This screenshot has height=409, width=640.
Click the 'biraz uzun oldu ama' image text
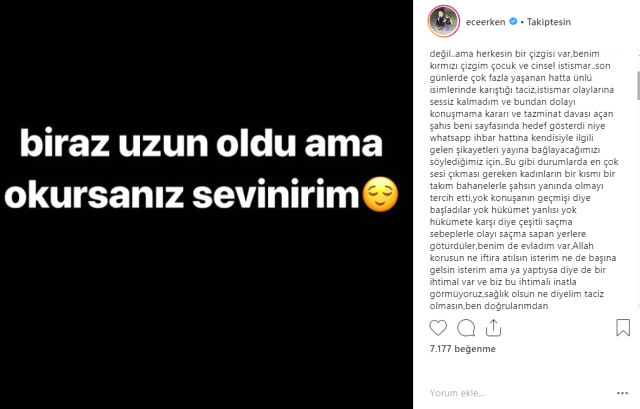pos(201,143)
